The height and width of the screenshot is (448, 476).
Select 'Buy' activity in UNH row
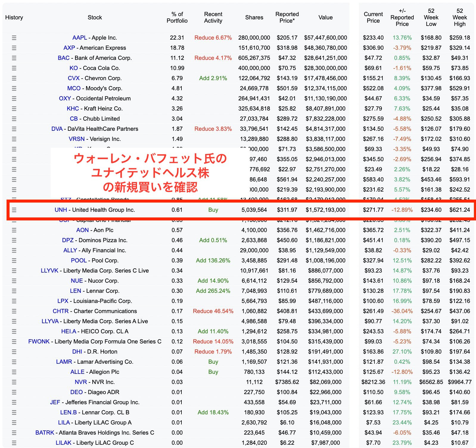[x=213, y=210]
